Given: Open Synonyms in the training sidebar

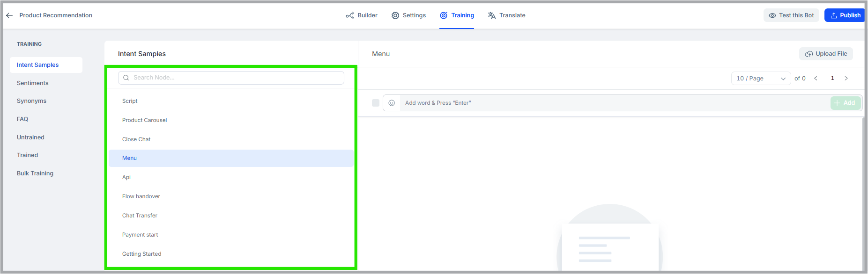Looking at the screenshot, I should (x=31, y=101).
